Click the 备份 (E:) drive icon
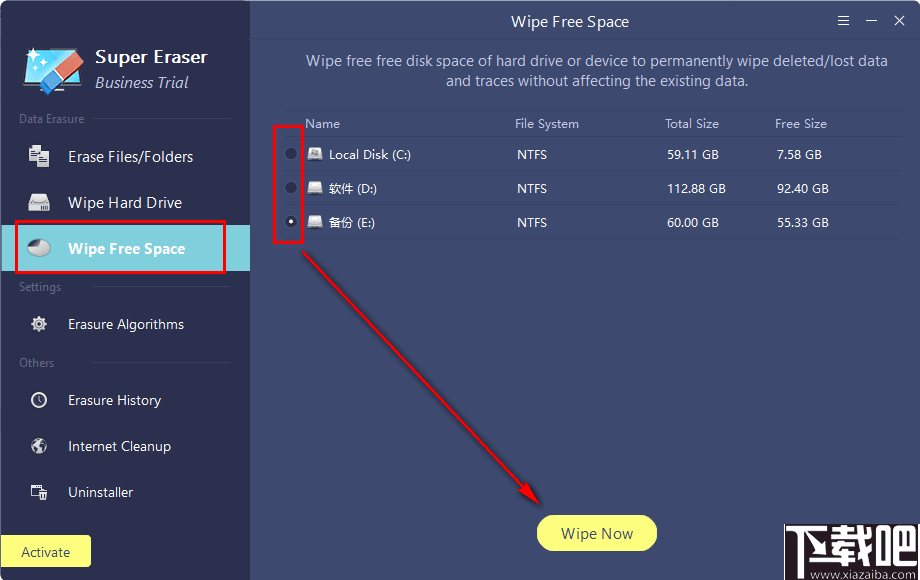920x580 pixels. (316, 222)
